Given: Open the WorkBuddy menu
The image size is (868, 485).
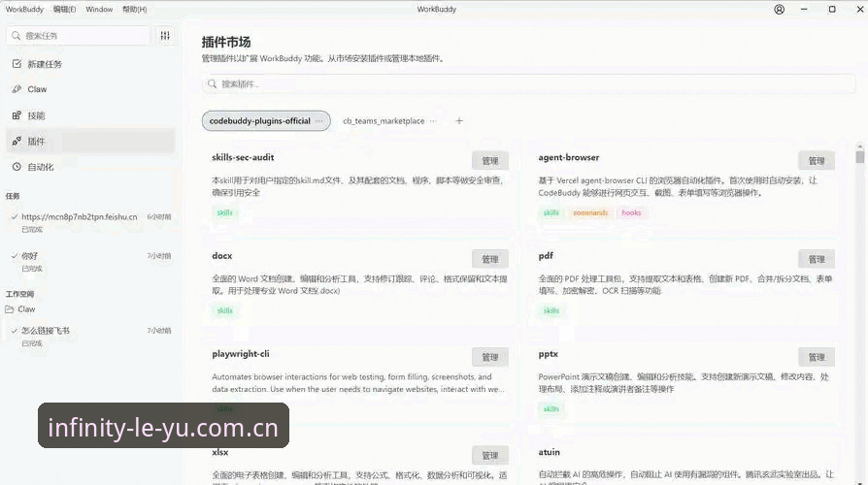Looking at the screenshot, I should coord(24,10).
